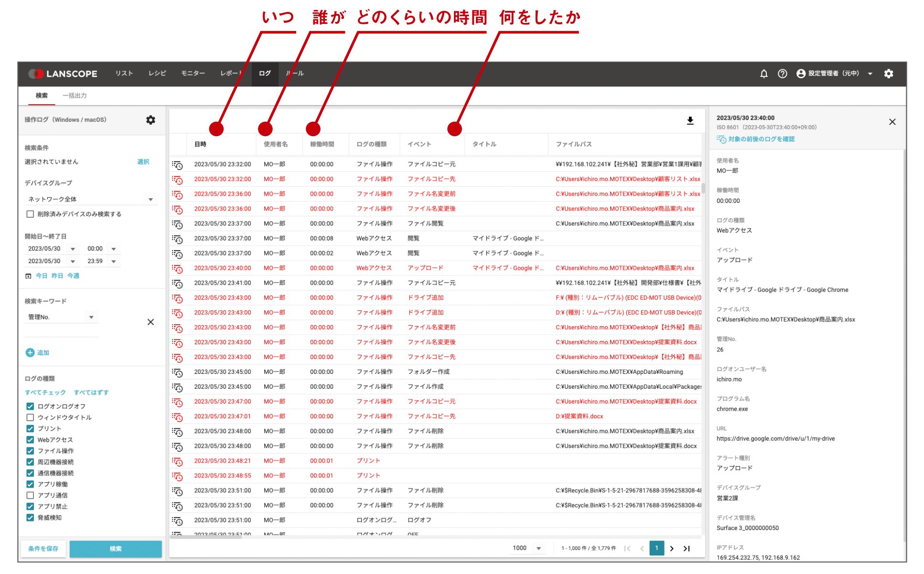Expand ネットワーク全体 device group dropdown
924x574 pixels.
point(150,199)
